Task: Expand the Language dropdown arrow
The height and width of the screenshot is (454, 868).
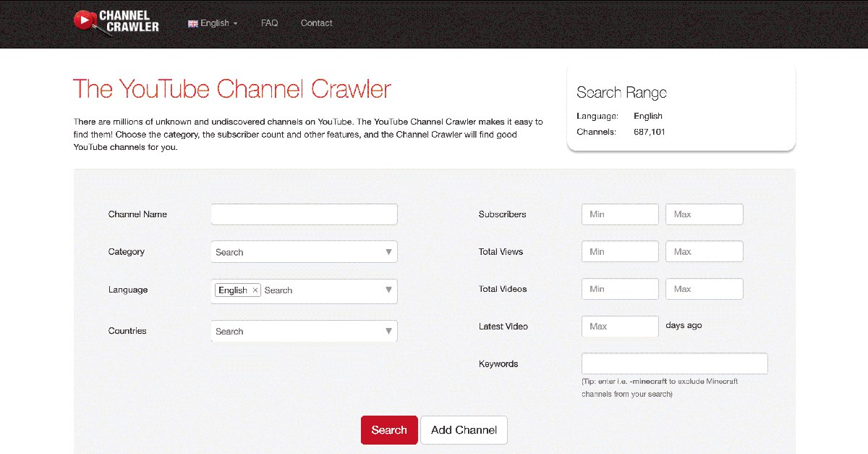Action: click(x=388, y=290)
